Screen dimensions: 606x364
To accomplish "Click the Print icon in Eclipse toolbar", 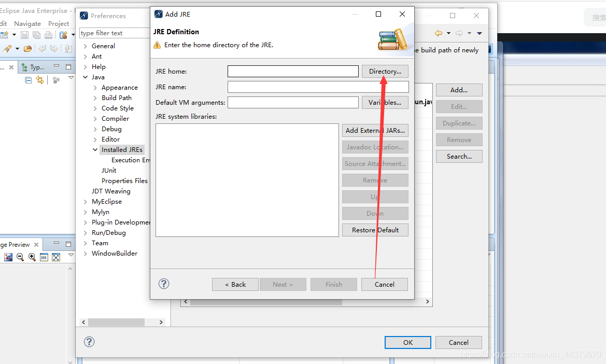I will click(48, 35).
